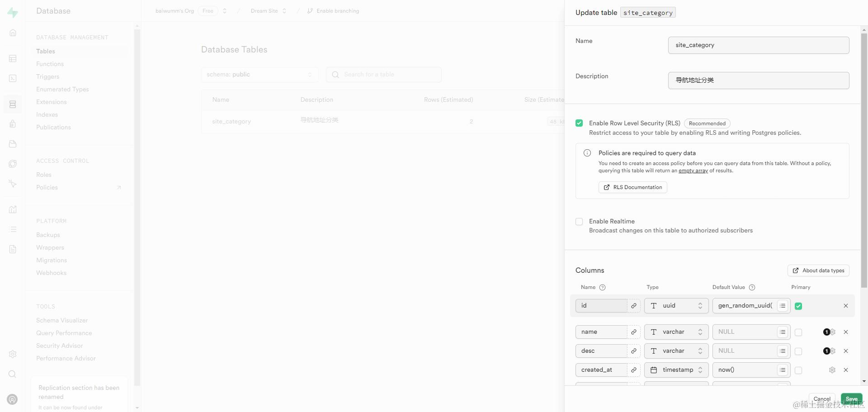Screen dimensions: 868x412
Task: Open the schema: public dropdown
Action: pyautogui.click(x=259, y=75)
